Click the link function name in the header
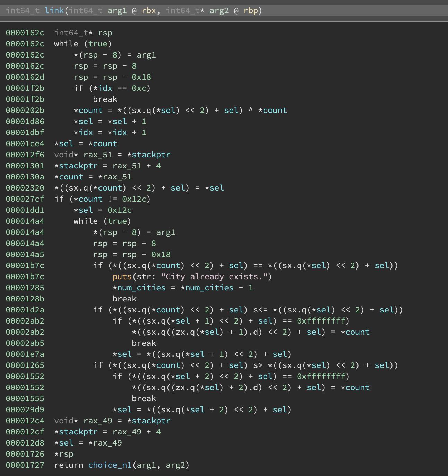 pos(54,10)
